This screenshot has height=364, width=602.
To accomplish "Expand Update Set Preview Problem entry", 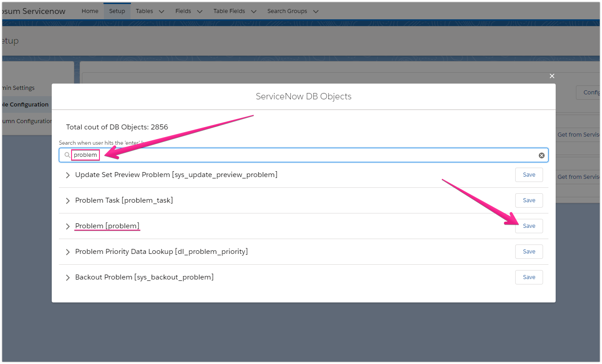I will point(67,175).
